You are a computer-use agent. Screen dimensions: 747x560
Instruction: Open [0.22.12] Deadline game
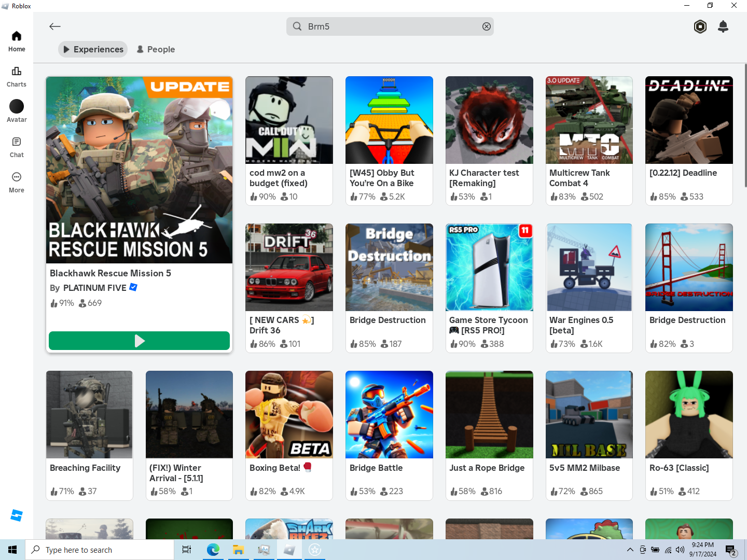click(x=689, y=141)
